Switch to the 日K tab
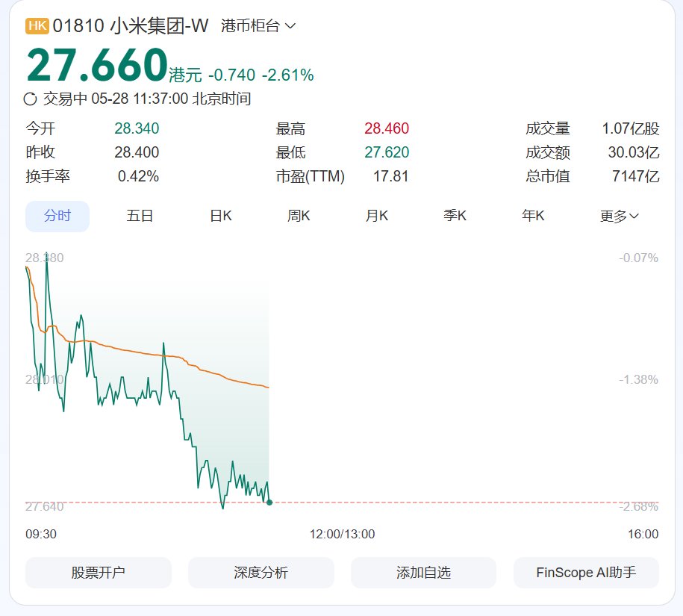 [221, 216]
